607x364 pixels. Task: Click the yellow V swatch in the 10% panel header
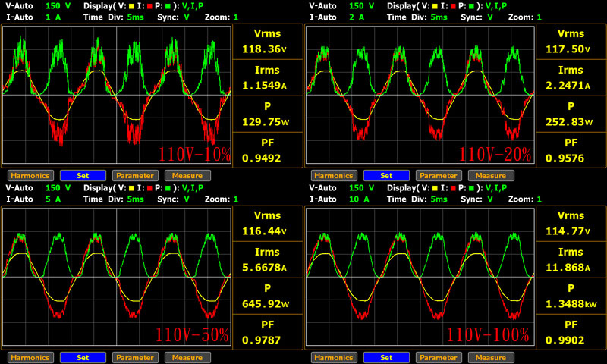pyautogui.click(x=131, y=6)
